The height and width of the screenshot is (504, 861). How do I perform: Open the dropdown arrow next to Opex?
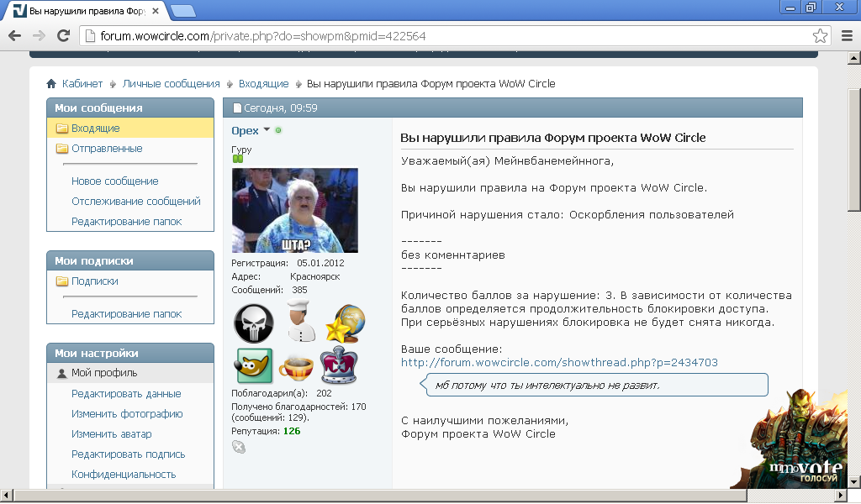[267, 130]
